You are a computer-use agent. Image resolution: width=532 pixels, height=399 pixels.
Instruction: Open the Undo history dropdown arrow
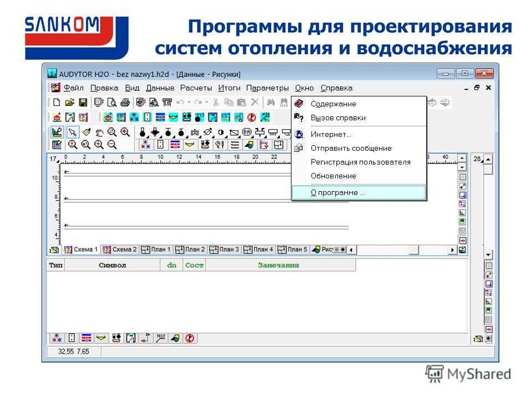tap(189, 102)
